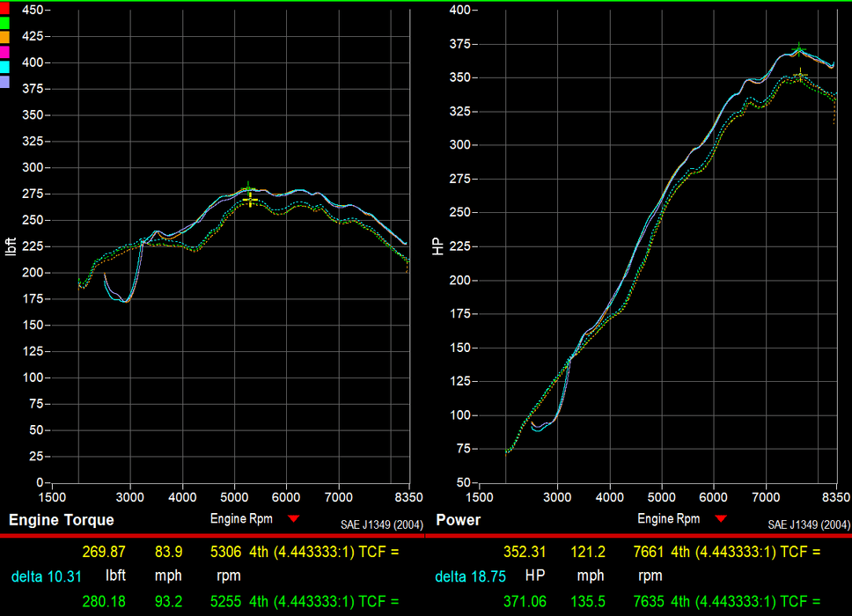Toggle the magenta run color swatch
The height and width of the screenshot is (616, 852).
pos(4,53)
